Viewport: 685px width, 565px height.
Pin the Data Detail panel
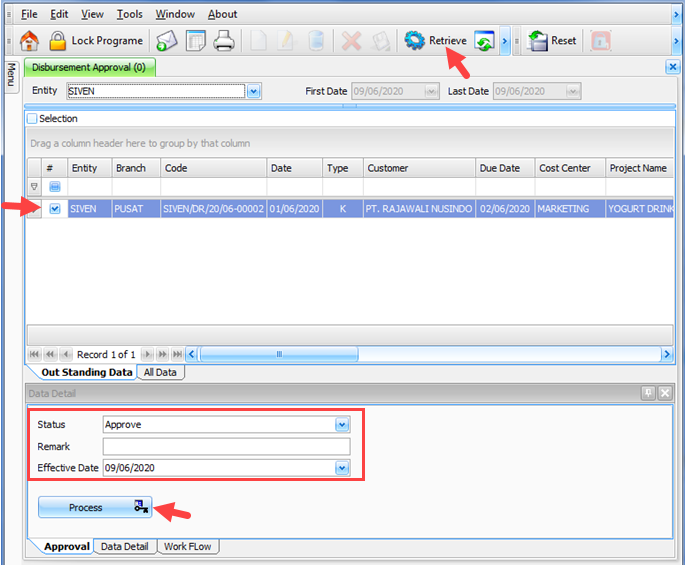click(x=648, y=393)
